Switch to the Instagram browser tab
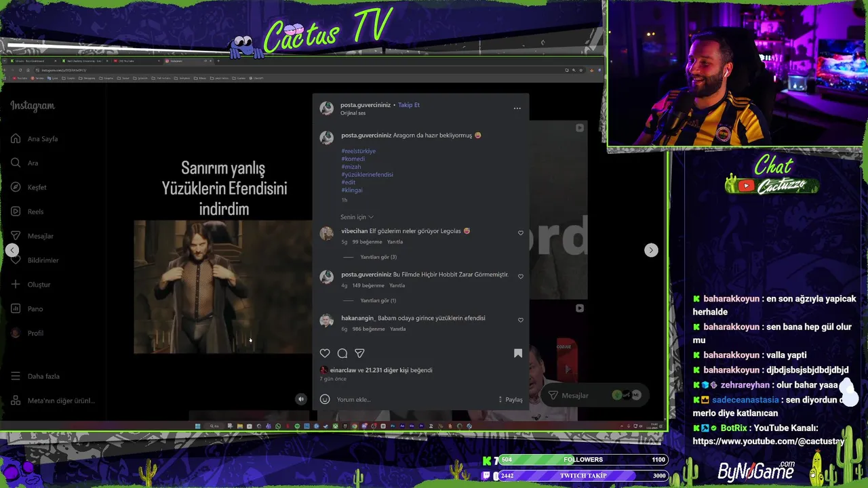868x488 pixels. pos(188,61)
